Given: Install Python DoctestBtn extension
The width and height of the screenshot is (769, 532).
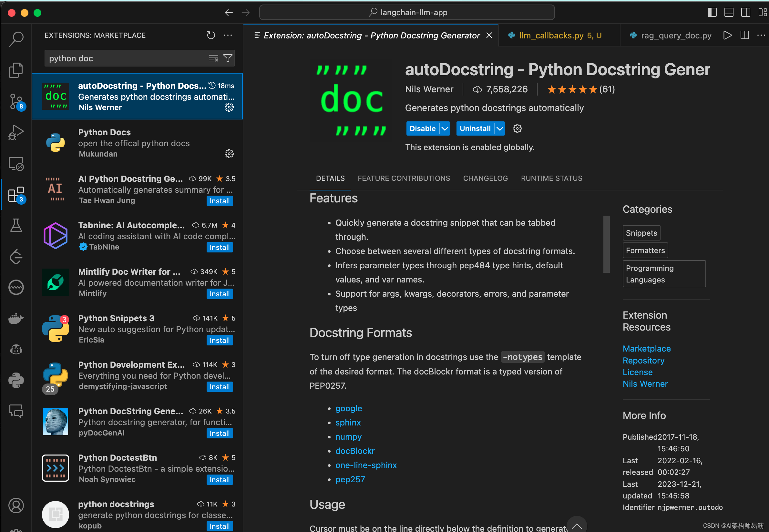Looking at the screenshot, I should (220, 480).
